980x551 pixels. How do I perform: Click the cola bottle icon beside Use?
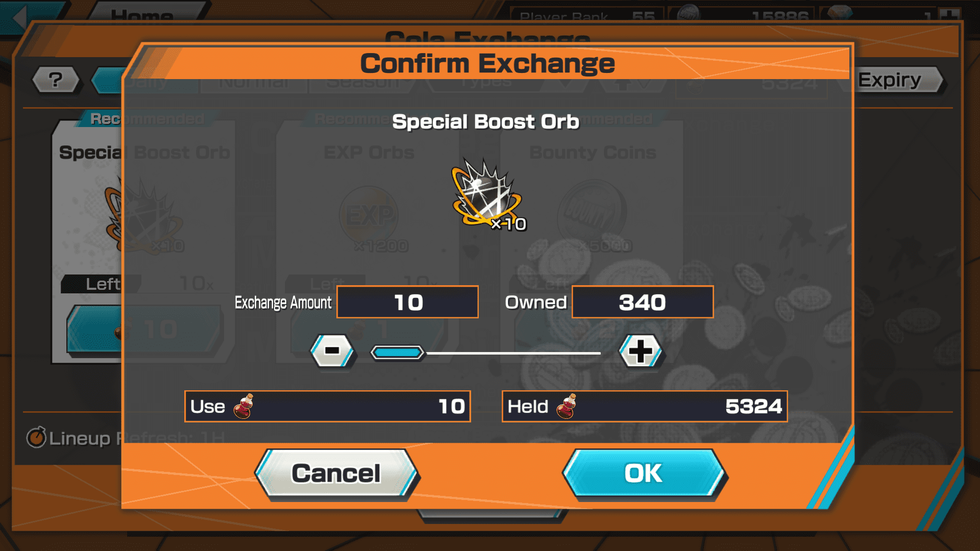click(x=243, y=406)
